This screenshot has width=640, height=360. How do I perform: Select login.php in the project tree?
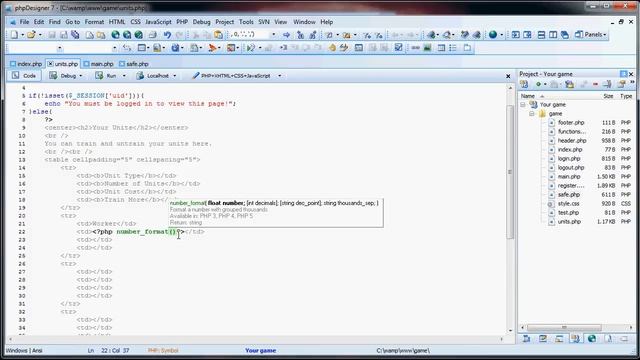coord(569,159)
